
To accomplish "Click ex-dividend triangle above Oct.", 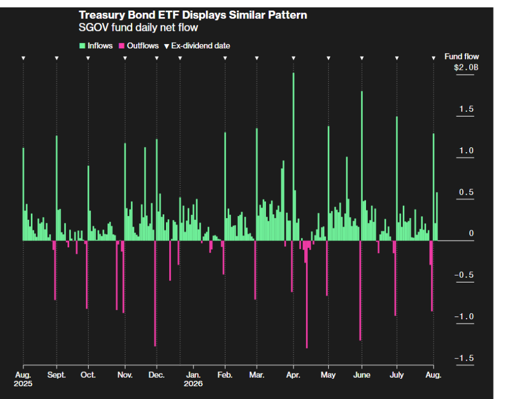I will 88,59.
